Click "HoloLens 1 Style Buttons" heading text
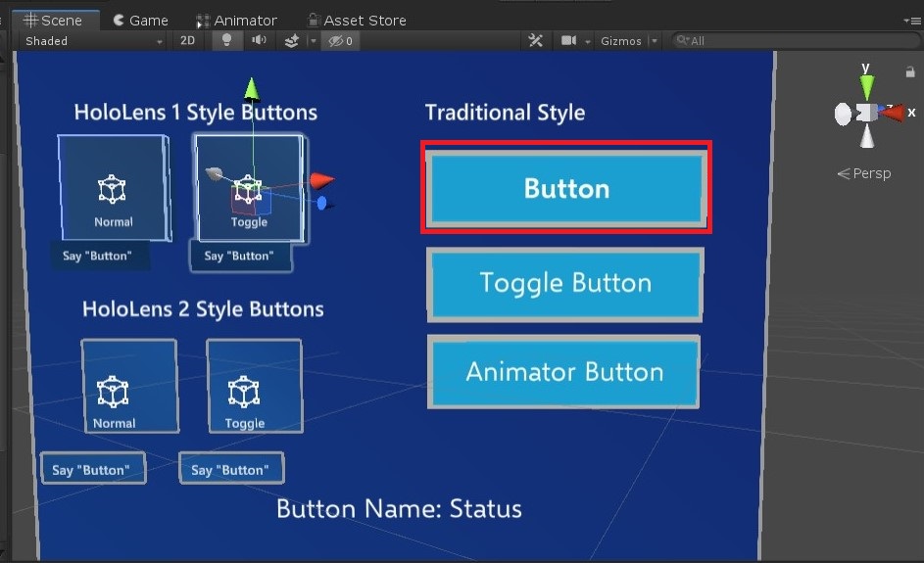The image size is (924, 563). coord(196,113)
